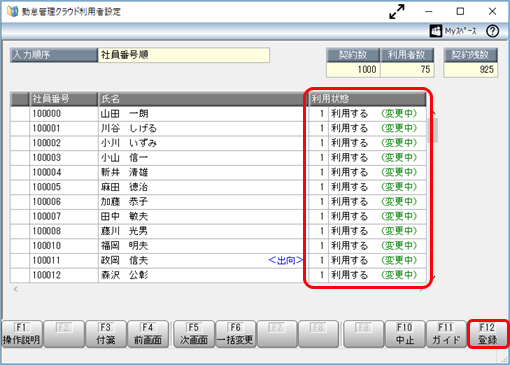
Task: Click the name 山田 一朗
Action: [x=124, y=114]
